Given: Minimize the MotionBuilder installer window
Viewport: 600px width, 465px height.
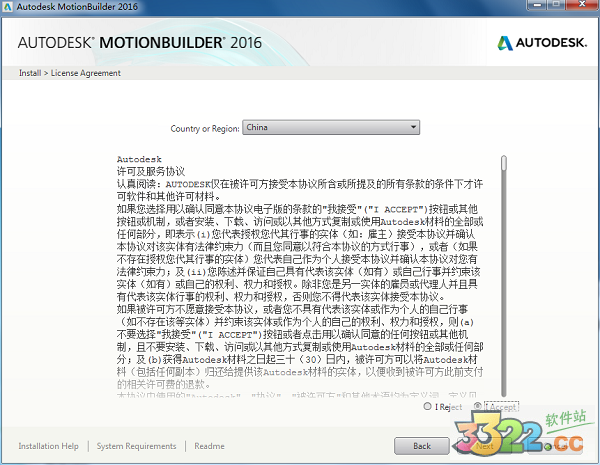Looking at the screenshot, I should click(538, 5).
